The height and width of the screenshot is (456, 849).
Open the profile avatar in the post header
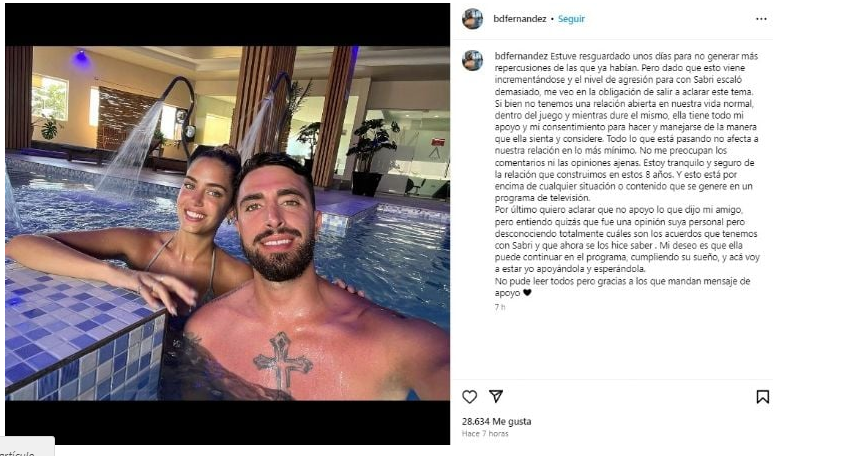(x=472, y=19)
